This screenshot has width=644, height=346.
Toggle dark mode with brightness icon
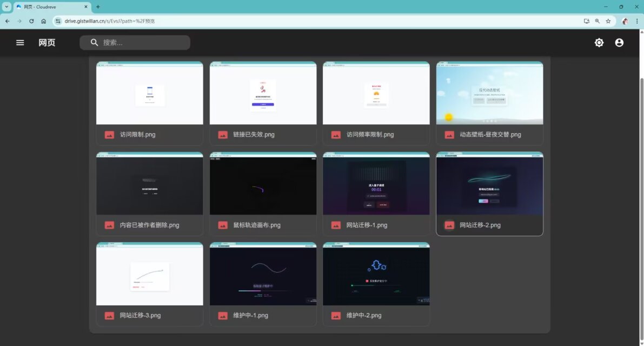(x=599, y=43)
